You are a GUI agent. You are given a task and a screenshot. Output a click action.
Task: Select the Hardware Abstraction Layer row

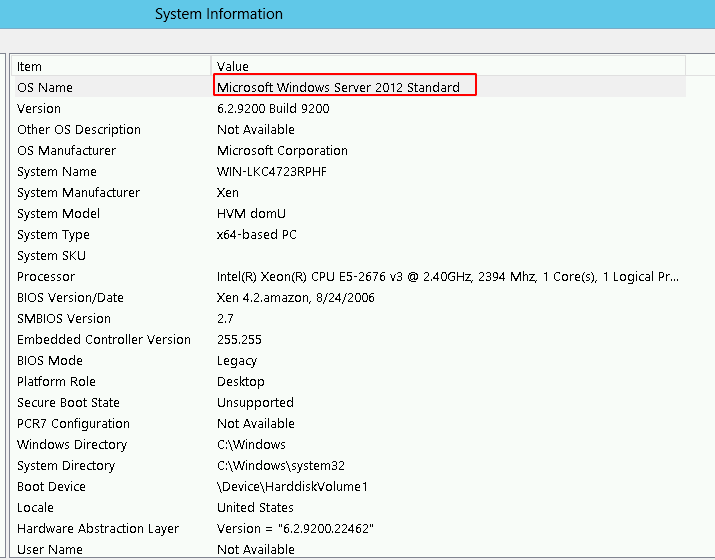point(98,529)
